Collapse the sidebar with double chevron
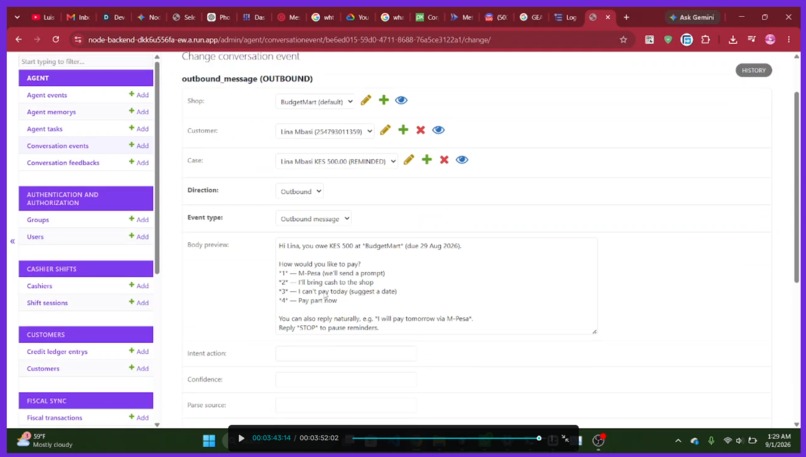This screenshot has height=457, width=806. 12,241
